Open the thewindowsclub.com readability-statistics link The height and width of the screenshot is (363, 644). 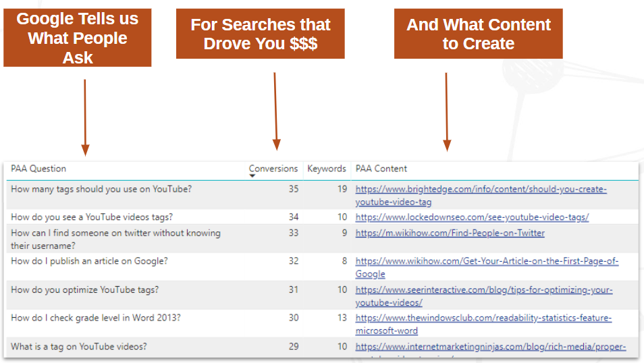coord(483,318)
